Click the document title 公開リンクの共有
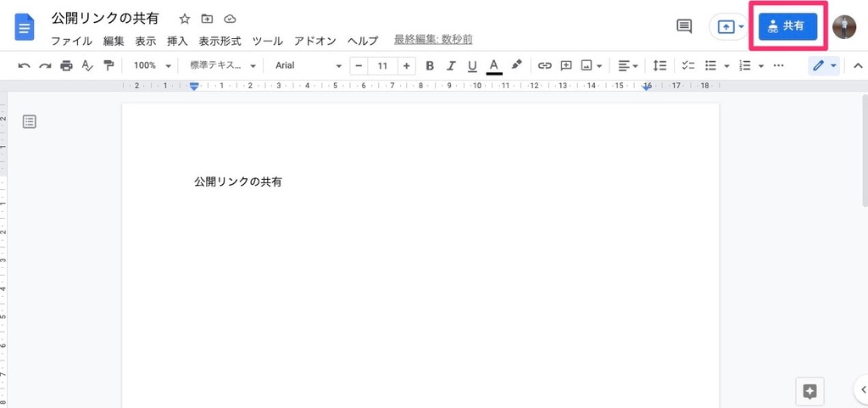Viewport: 868px width, 408px height. [104, 19]
